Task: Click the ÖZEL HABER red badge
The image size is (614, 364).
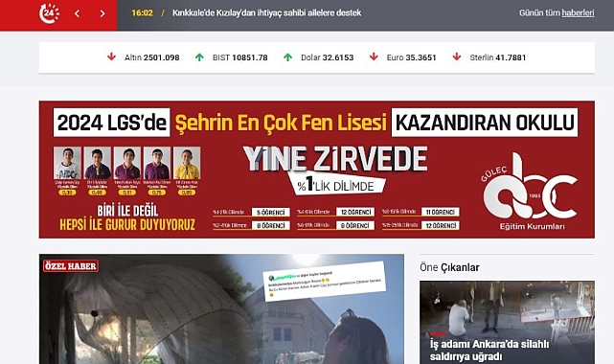Action: click(71, 266)
